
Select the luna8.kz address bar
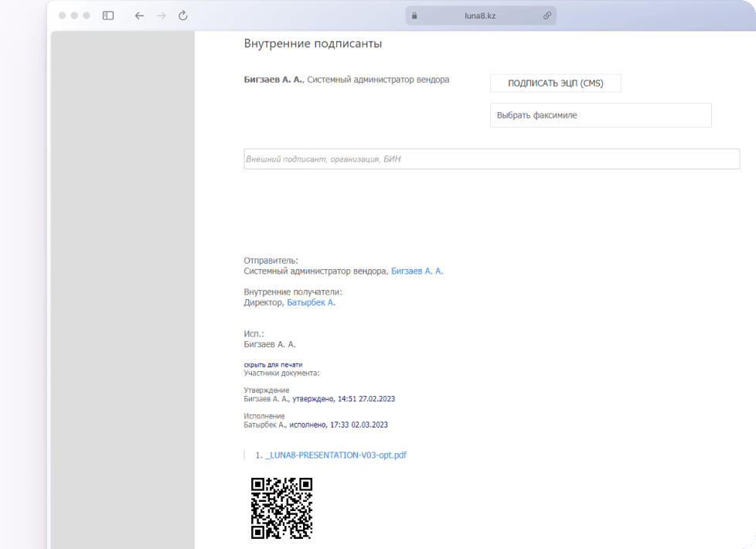pos(480,15)
